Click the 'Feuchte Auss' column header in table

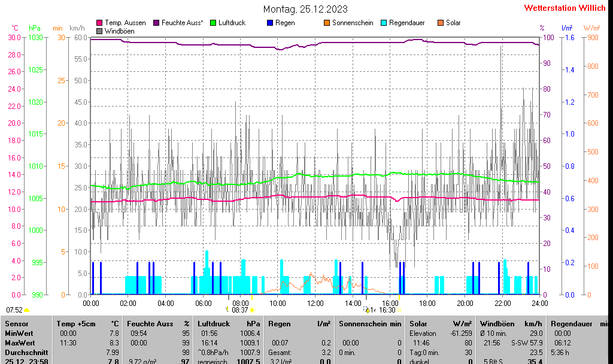(150, 324)
